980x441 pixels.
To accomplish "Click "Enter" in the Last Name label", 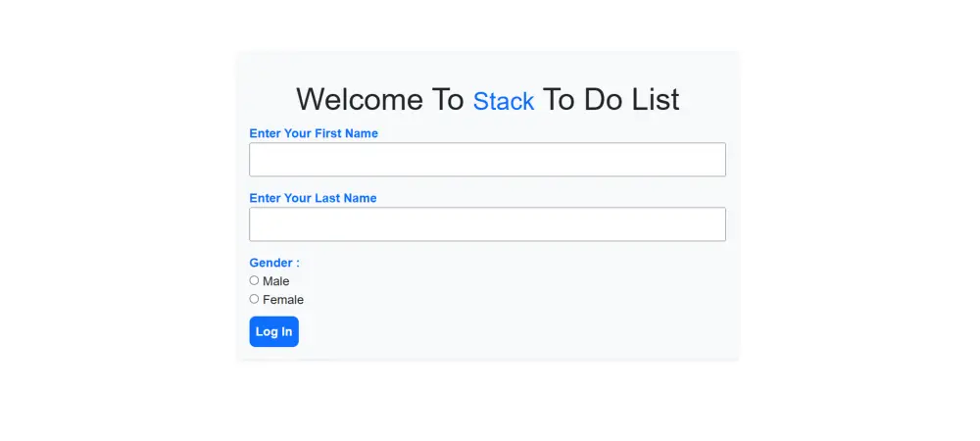I will tap(265, 198).
